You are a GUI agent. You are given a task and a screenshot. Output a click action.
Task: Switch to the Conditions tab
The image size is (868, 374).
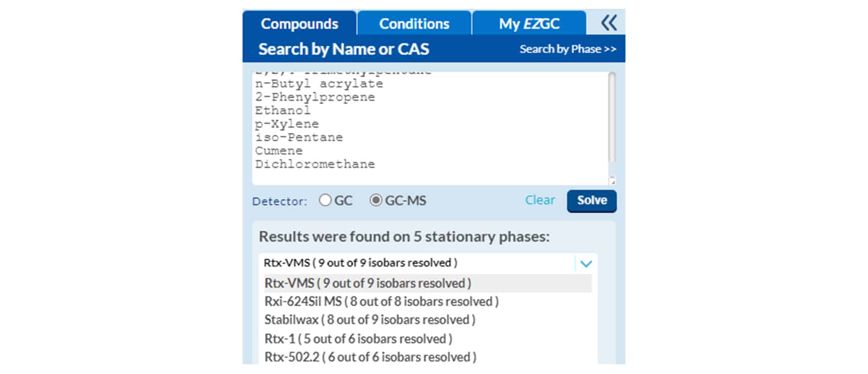(x=414, y=23)
